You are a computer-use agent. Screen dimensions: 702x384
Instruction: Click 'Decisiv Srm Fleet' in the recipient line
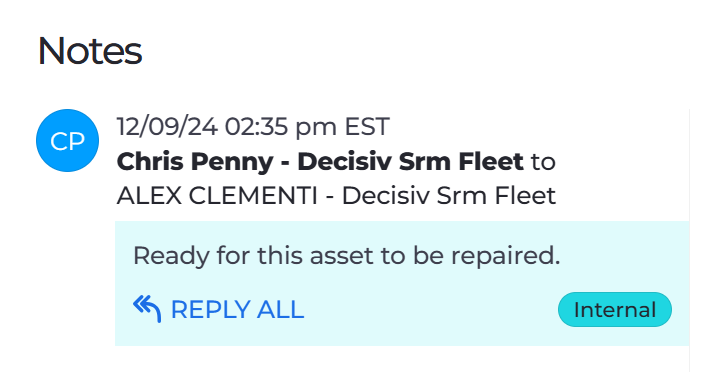(x=449, y=196)
